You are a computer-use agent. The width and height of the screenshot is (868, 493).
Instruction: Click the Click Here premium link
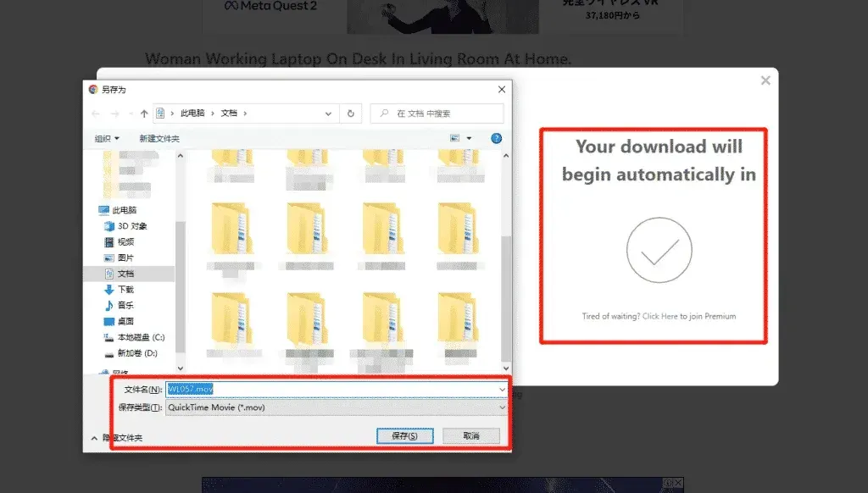click(x=659, y=316)
